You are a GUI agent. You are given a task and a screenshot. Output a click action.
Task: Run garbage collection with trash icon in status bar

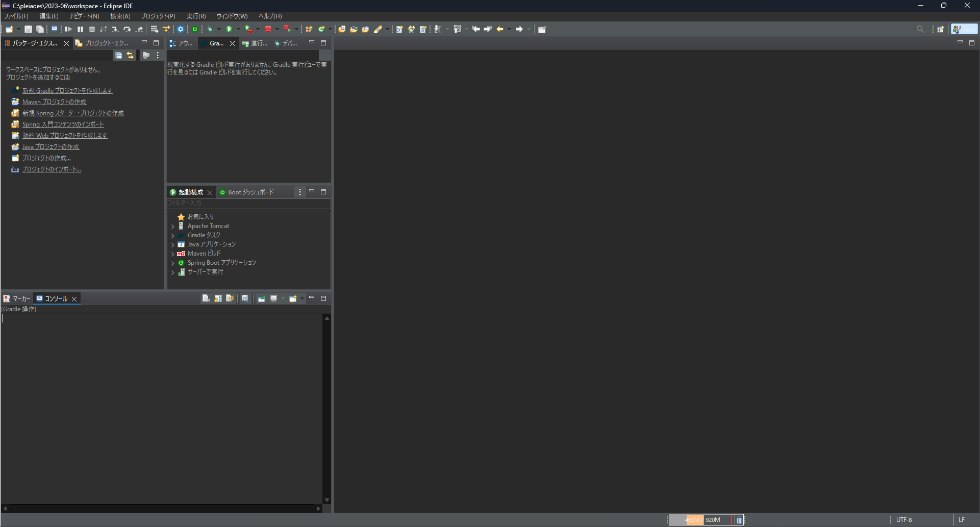tap(739, 520)
